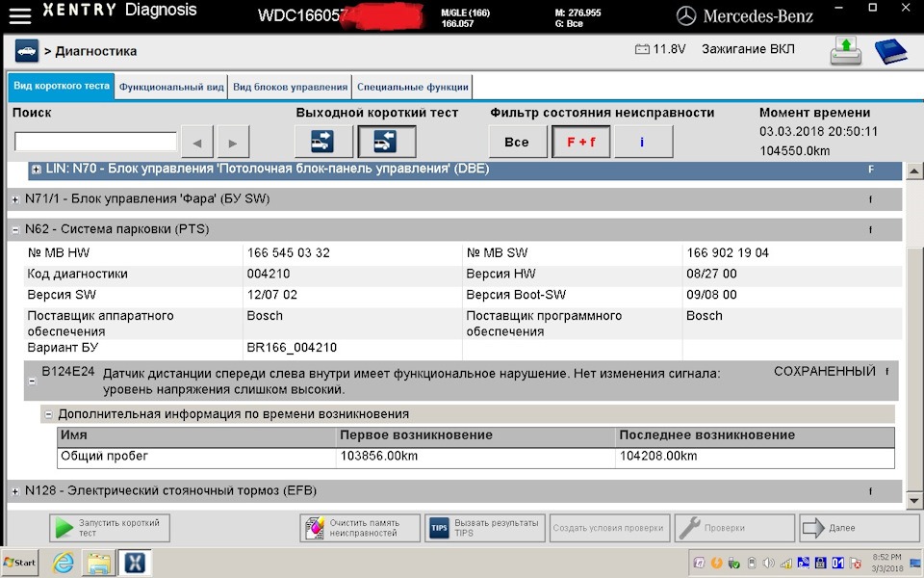924x578 pixels.
Task: Click the Mercedes-Benz star logo
Action: [x=686, y=16]
